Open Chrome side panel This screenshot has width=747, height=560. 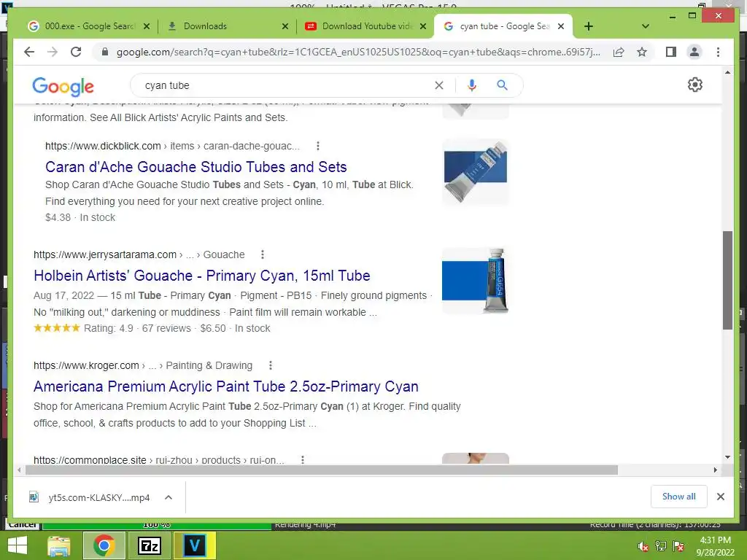click(x=671, y=52)
